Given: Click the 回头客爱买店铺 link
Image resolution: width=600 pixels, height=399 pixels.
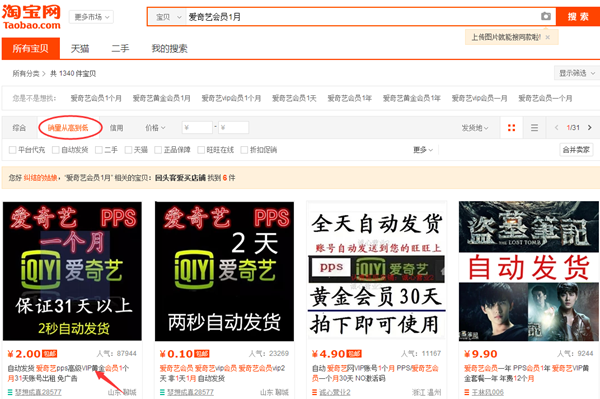Looking at the screenshot, I should click(180, 178).
